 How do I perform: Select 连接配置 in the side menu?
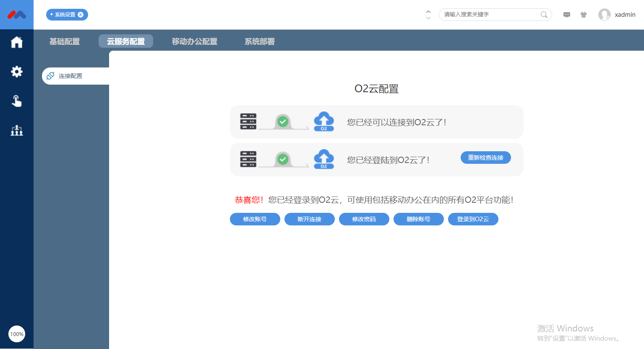(x=76, y=76)
